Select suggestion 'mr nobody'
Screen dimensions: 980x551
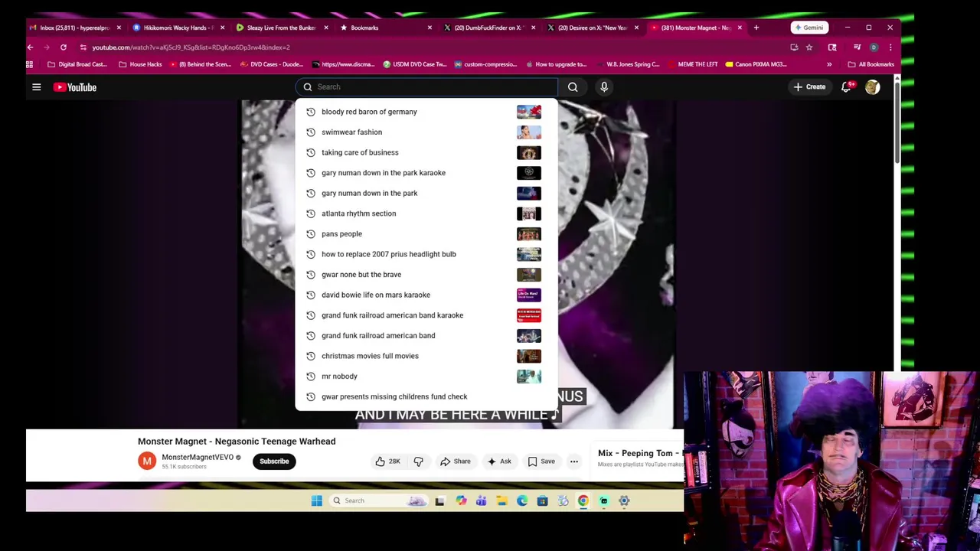(426, 377)
